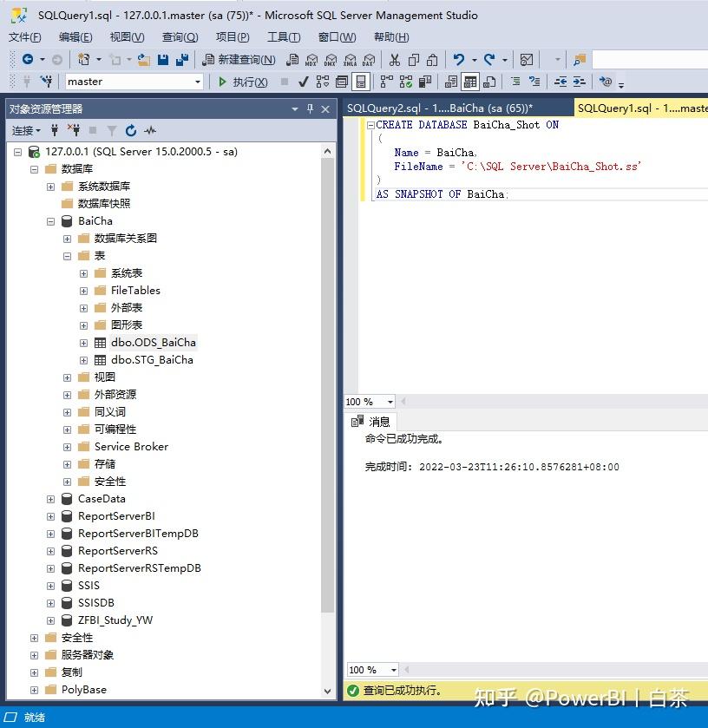Open the 查询(Q) menu
This screenshot has height=728, width=708.
coord(180,37)
